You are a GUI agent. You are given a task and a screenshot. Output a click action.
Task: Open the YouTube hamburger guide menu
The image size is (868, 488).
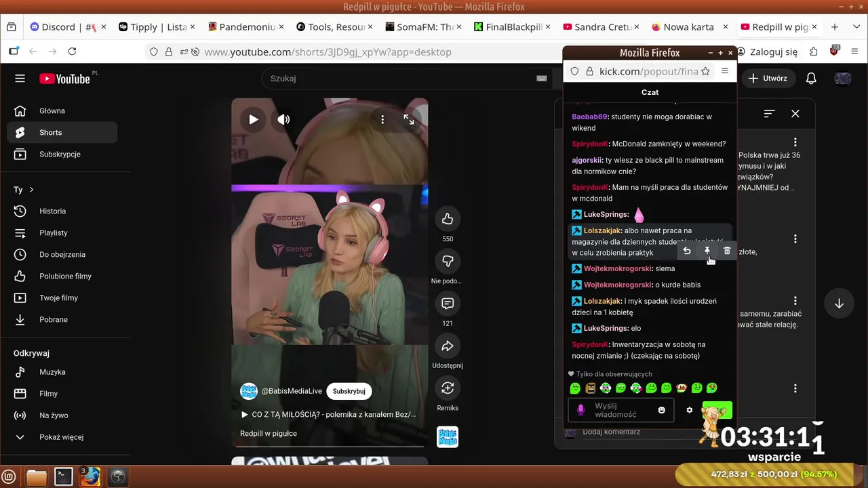point(20,79)
